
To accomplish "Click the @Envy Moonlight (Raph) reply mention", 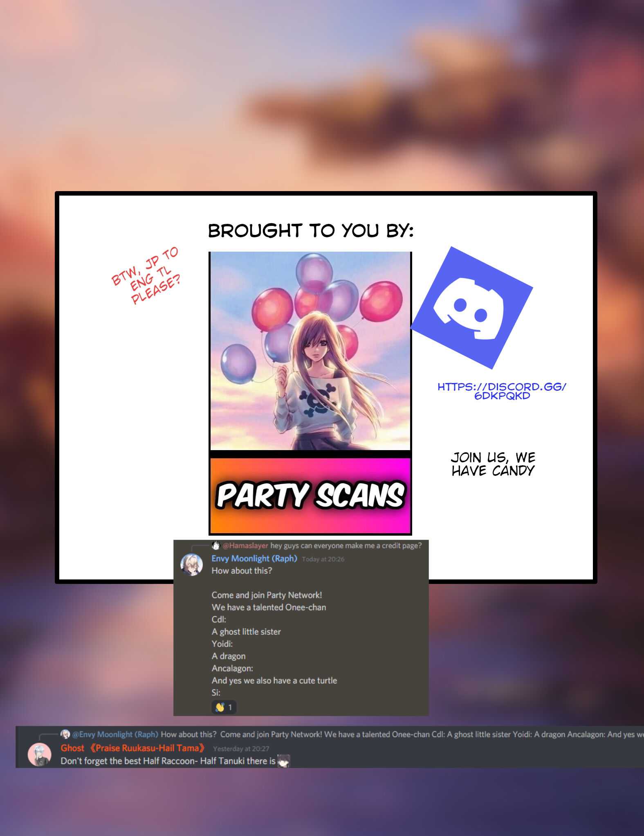I will (x=115, y=734).
